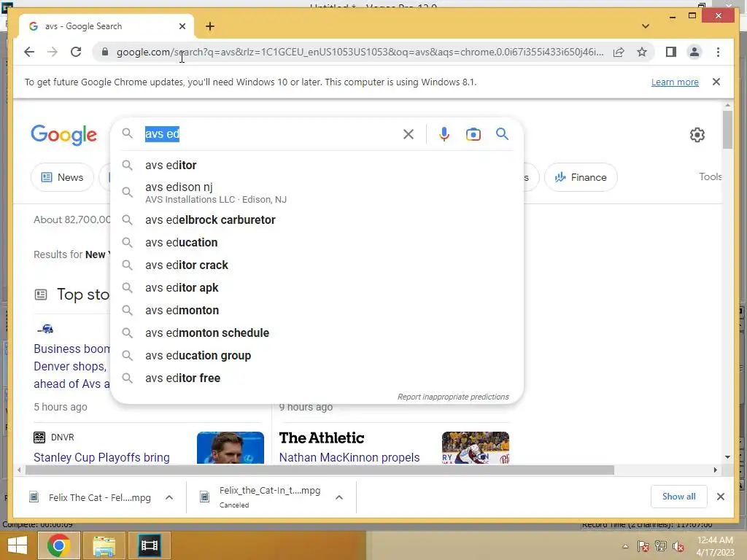The height and width of the screenshot is (560, 747).
Task: Select suggestion 'avs editor apk'
Action: [x=317, y=287]
